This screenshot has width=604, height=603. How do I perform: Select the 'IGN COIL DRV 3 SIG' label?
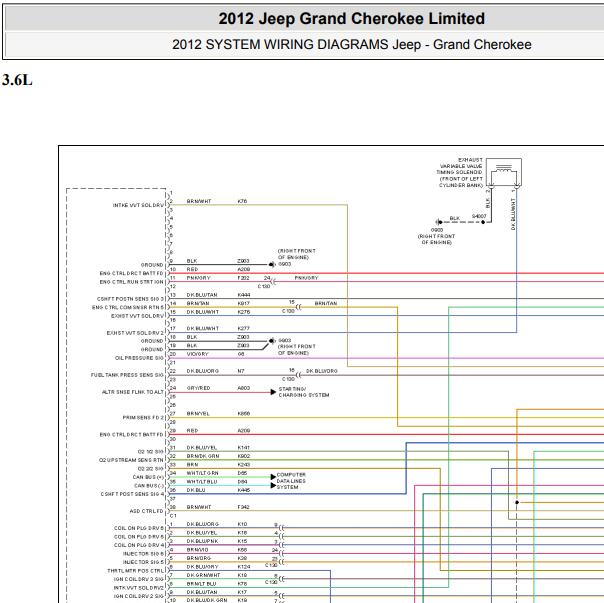pyautogui.click(x=139, y=579)
